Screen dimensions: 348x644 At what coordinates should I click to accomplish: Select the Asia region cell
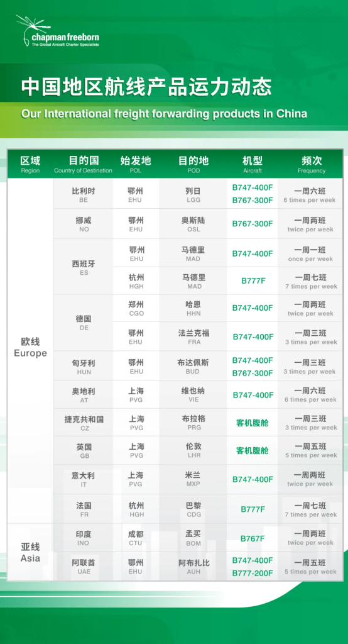(x=30, y=552)
